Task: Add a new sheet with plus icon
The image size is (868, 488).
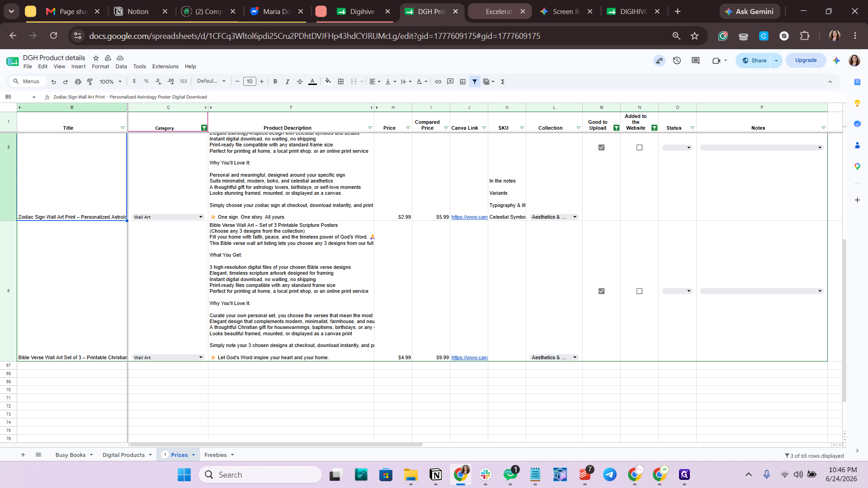Action: pyautogui.click(x=23, y=455)
